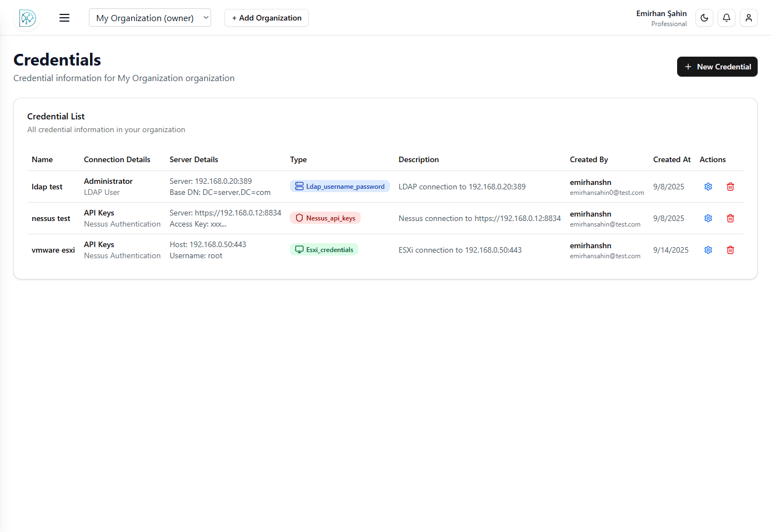Click the Name column header
Viewport: 771px width, 532px height.
(x=42, y=159)
